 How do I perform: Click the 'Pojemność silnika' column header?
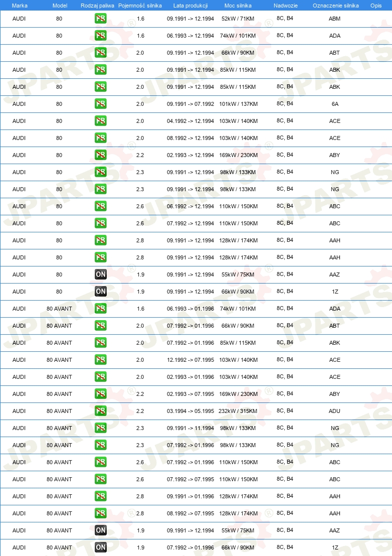coord(140,6)
